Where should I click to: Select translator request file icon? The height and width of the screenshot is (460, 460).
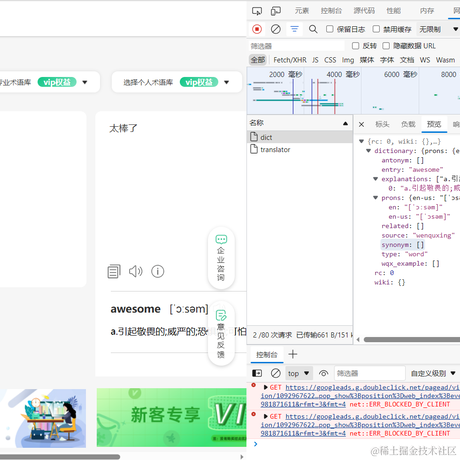coord(254,149)
